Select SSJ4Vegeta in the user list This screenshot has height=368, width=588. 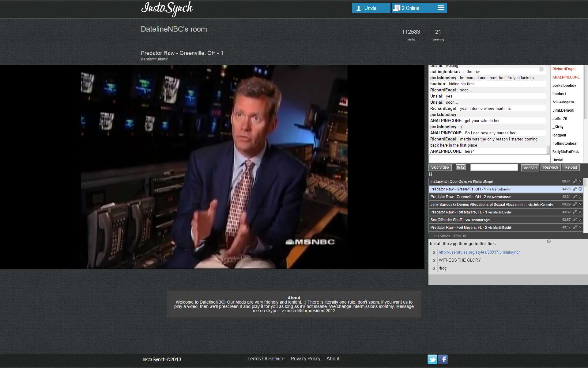[x=563, y=102]
